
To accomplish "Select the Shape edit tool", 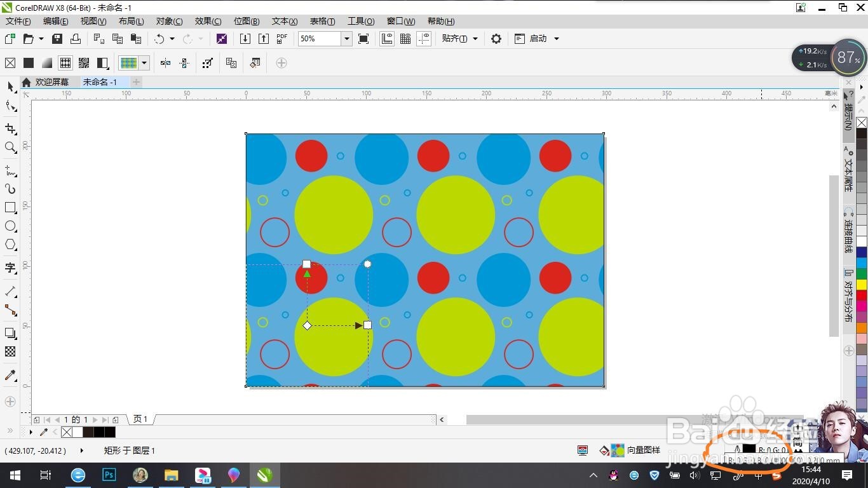I will 10,105.
